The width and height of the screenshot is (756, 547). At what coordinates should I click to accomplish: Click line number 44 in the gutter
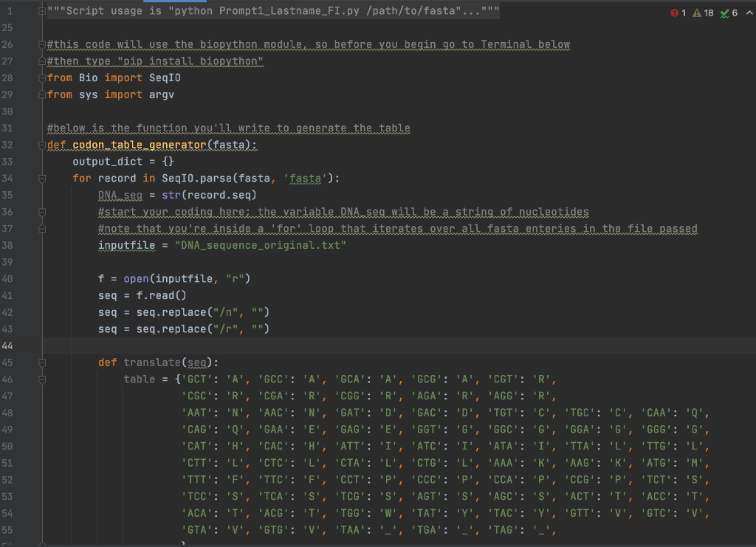(x=7, y=346)
